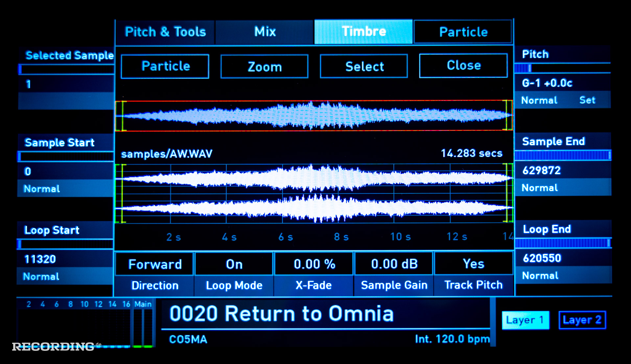The height and width of the screenshot is (364, 631).
Task: Close the sample editor with Close button
Action: pos(463,66)
